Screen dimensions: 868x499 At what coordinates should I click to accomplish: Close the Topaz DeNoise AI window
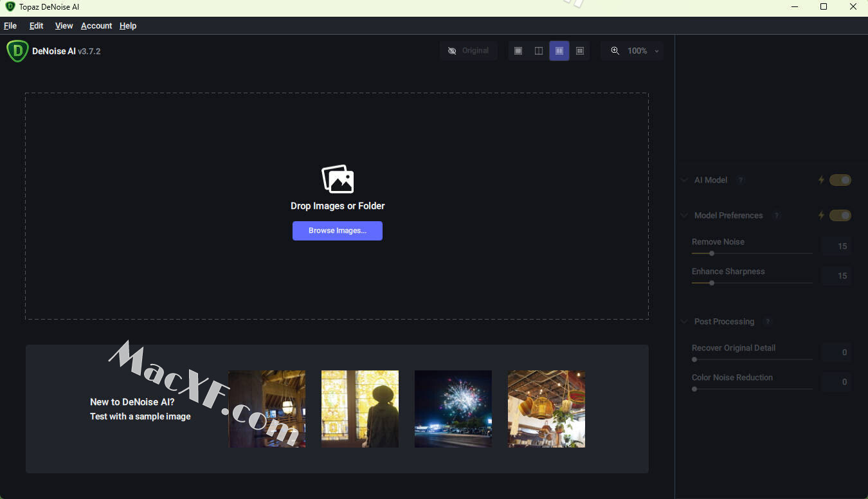coord(853,7)
